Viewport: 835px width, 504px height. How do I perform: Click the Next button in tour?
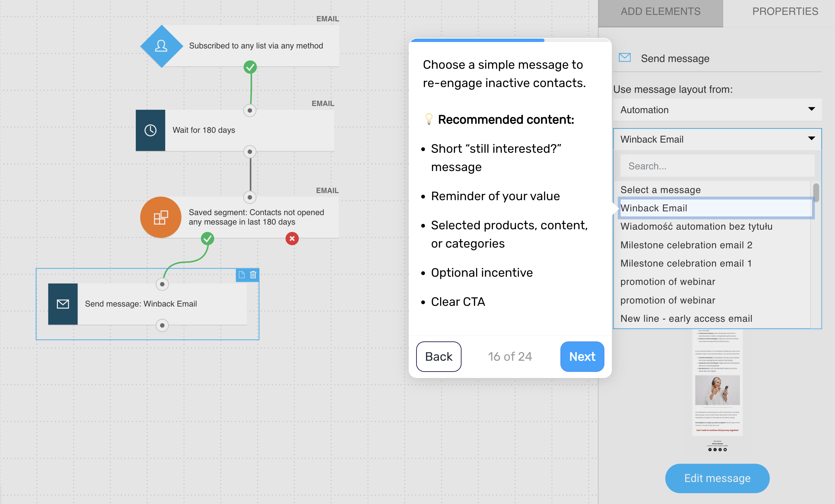pyautogui.click(x=582, y=357)
